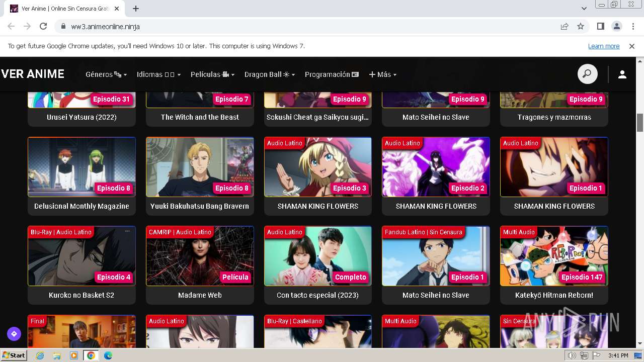Screen dimensions: 644x362
Task: Open the site search magnifier icon
Action: pos(587,74)
